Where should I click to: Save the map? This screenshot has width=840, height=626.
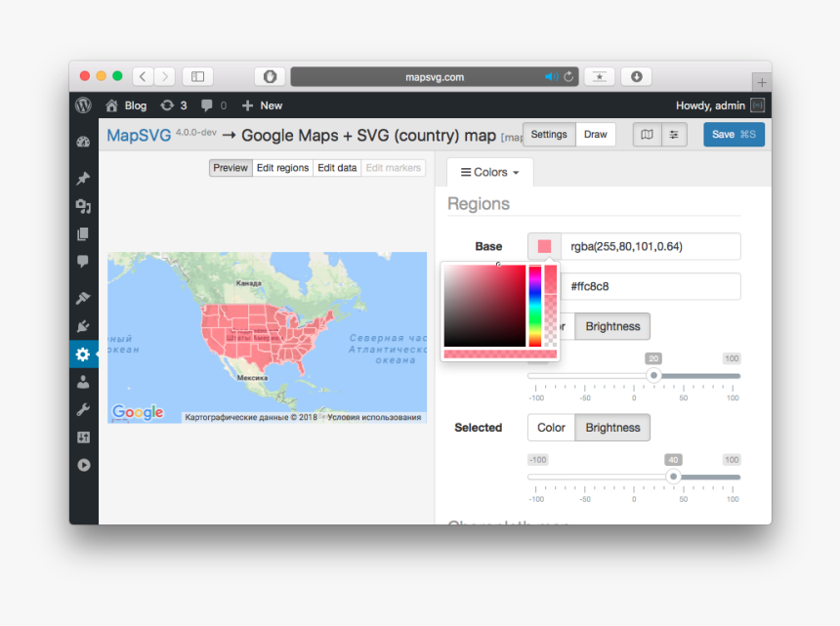tap(734, 135)
